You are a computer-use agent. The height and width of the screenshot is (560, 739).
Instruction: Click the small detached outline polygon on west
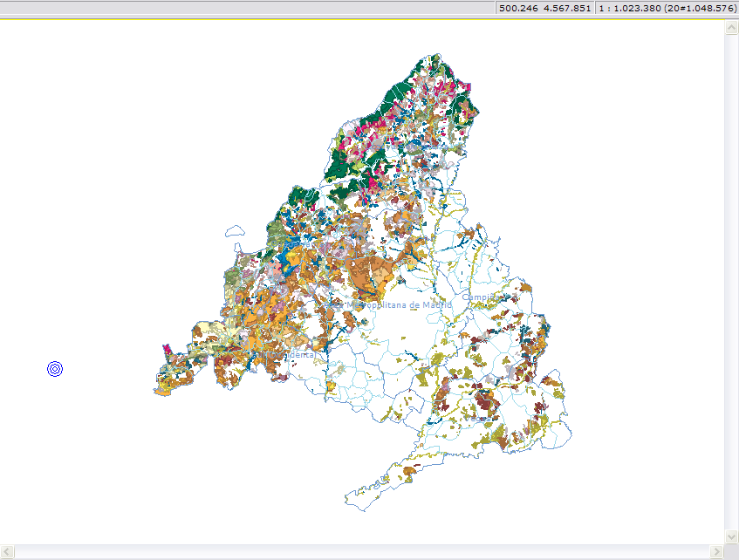coord(233,232)
